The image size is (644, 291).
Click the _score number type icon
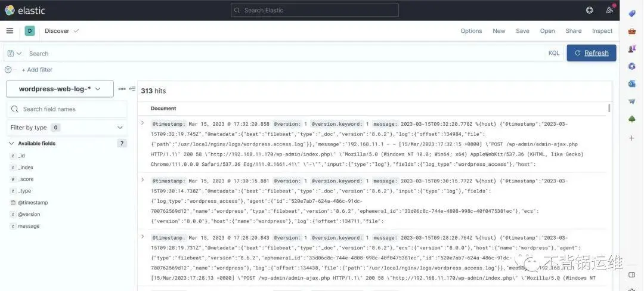pos(13,179)
